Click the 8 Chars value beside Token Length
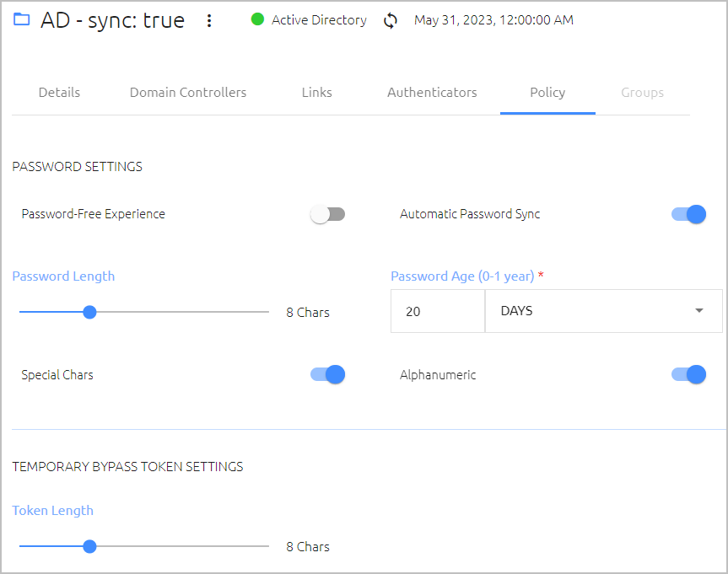Image resolution: width=728 pixels, height=574 pixels. coord(308,547)
